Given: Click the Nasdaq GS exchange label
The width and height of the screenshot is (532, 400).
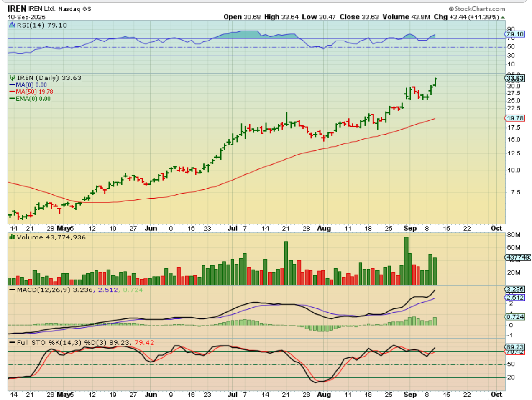Looking at the screenshot, I should coord(75,9).
